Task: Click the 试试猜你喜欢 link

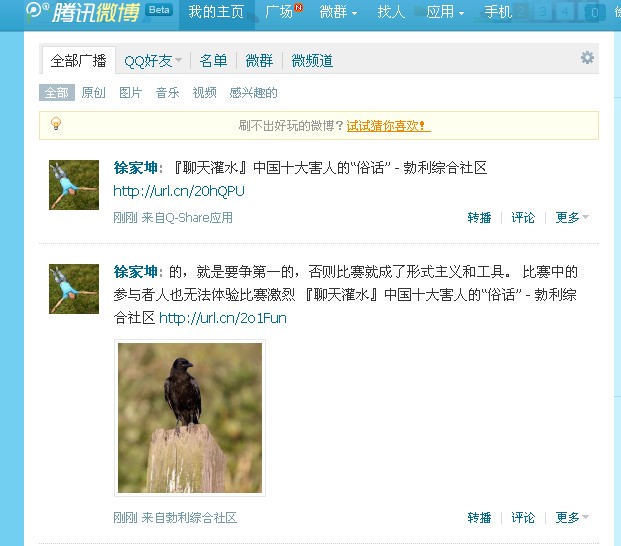Action: pos(386,126)
